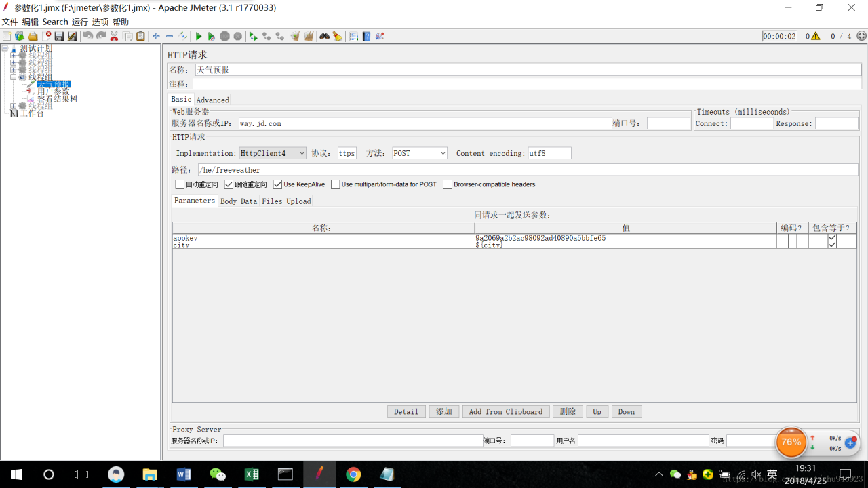The image size is (868, 488).
Task: Click the scissors Cut icon
Action: (114, 37)
